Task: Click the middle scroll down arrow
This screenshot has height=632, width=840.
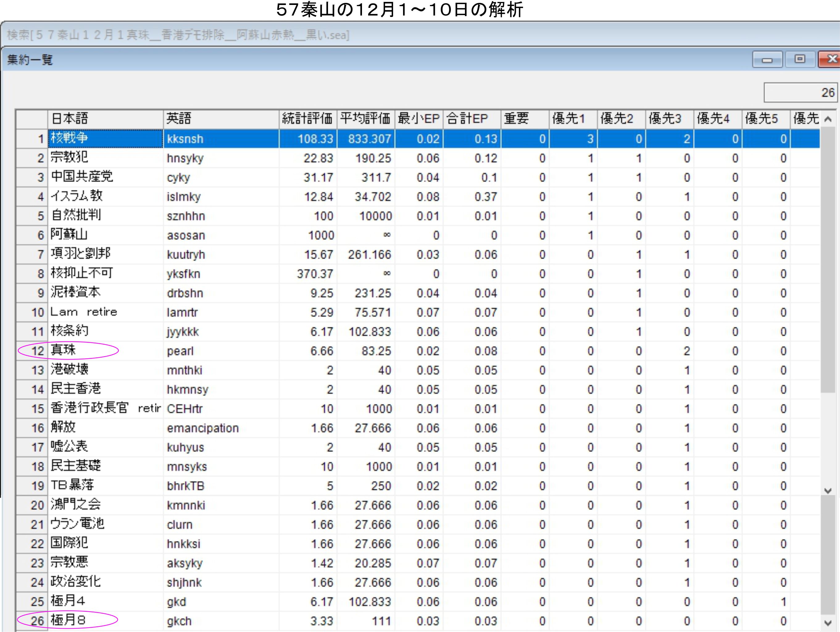Action: point(828,490)
